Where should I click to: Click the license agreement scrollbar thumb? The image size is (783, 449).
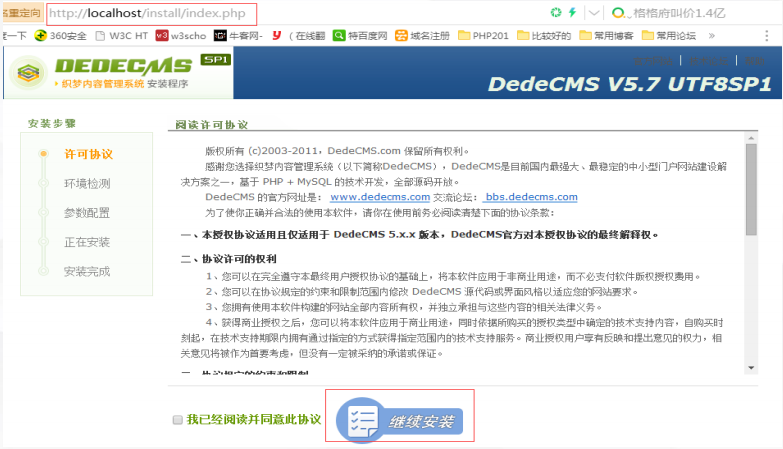(x=751, y=189)
